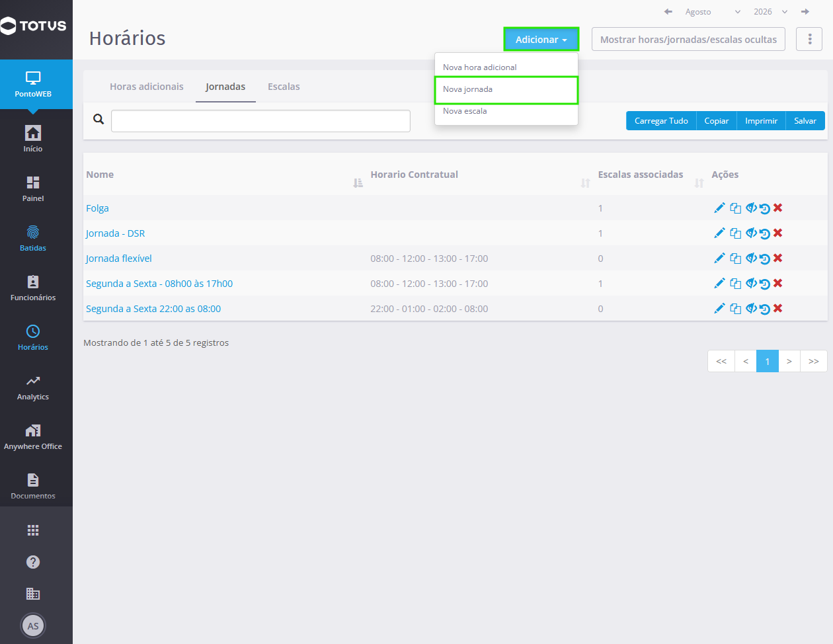Open Documentos in the sidebar

click(x=33, y=487)
